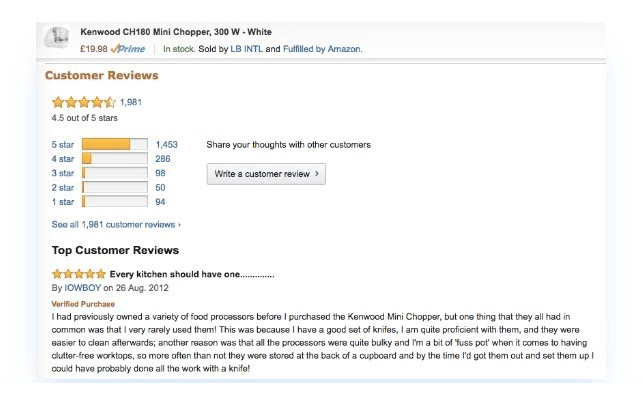Click the Kenwood Mini Chopper product thumbnail
Screen dimensions: 643x400
tap(56, 40)
